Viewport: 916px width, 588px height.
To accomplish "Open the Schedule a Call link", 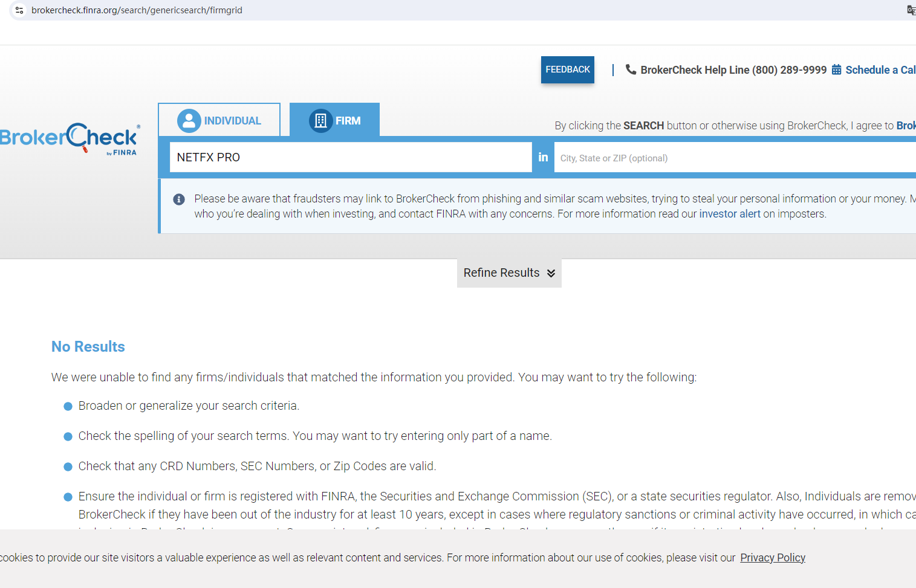I will [x=880, y=69].
